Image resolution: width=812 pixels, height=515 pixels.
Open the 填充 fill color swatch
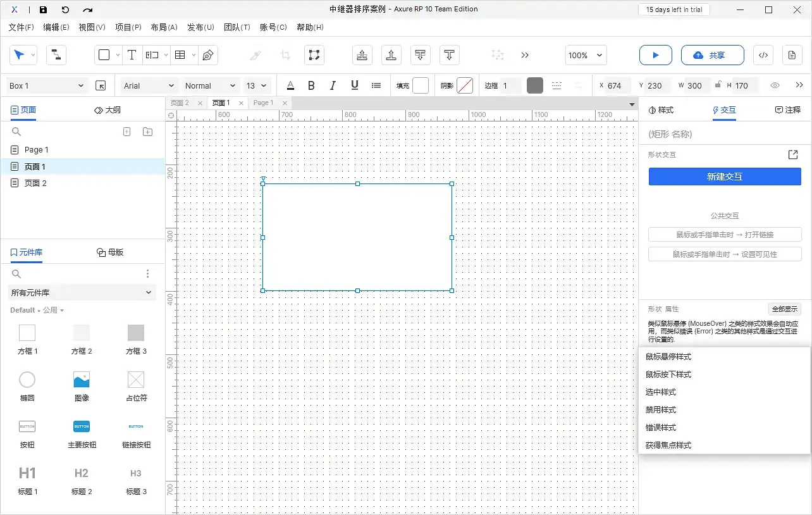421,85
